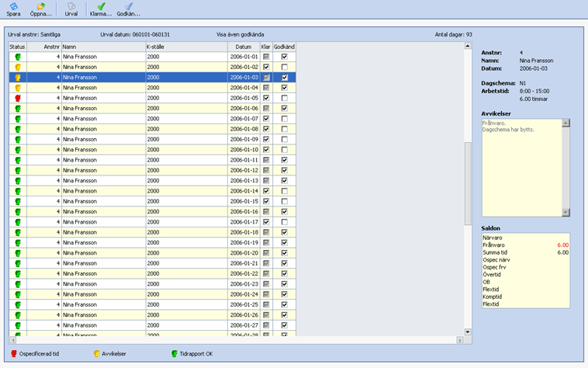This screenshot has width=588, height=368.
Task: Sort by the Namn column header
Action: pyautogui.click(x=103, y=47)
